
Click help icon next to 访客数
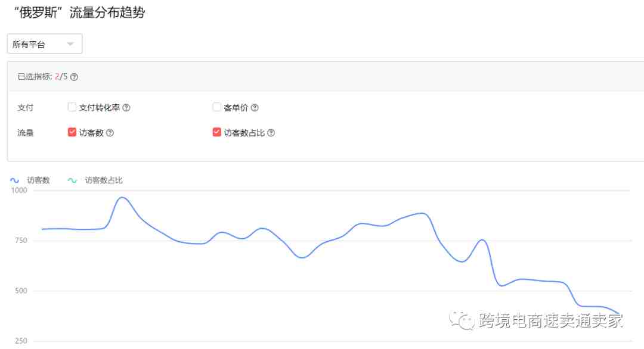pos(110,133)
